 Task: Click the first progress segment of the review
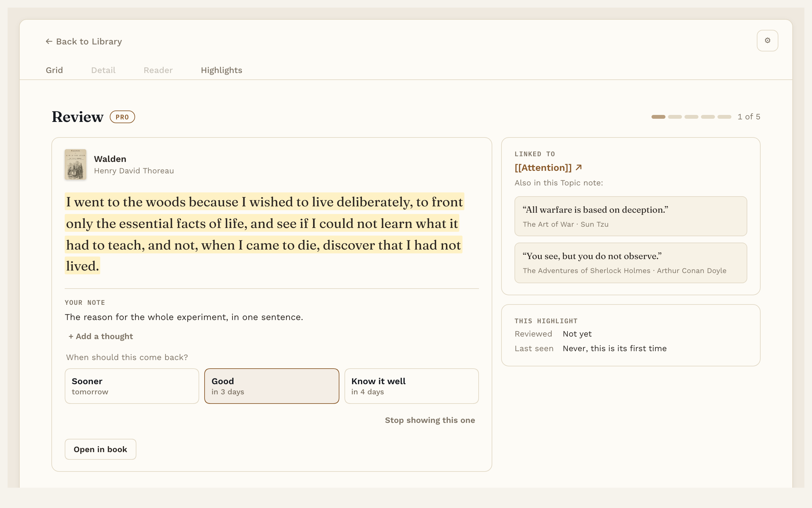[658, 117]
